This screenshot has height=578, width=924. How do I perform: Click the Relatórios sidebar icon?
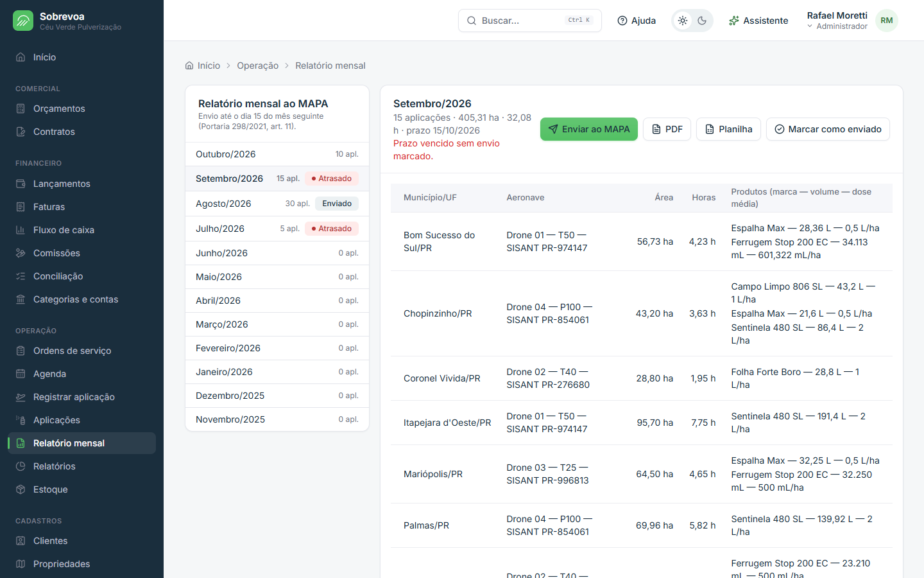[x=21, y=466]
